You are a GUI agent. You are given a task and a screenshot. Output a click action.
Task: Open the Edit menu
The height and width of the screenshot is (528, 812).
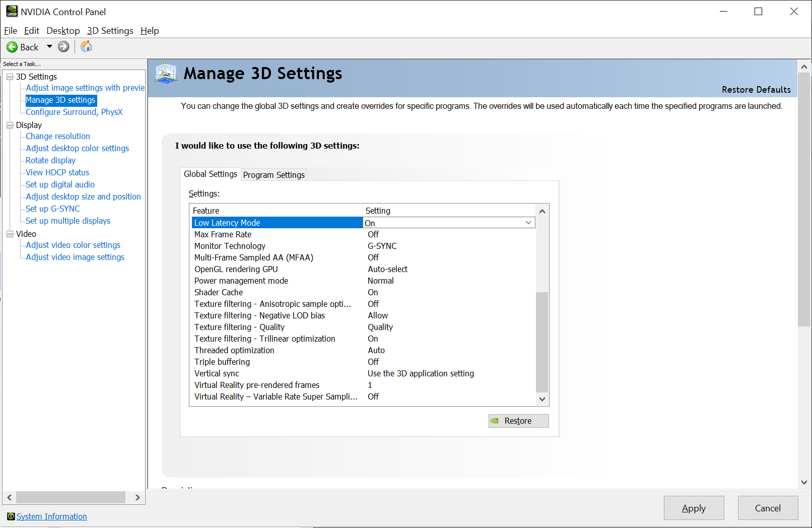click(32, 31)
